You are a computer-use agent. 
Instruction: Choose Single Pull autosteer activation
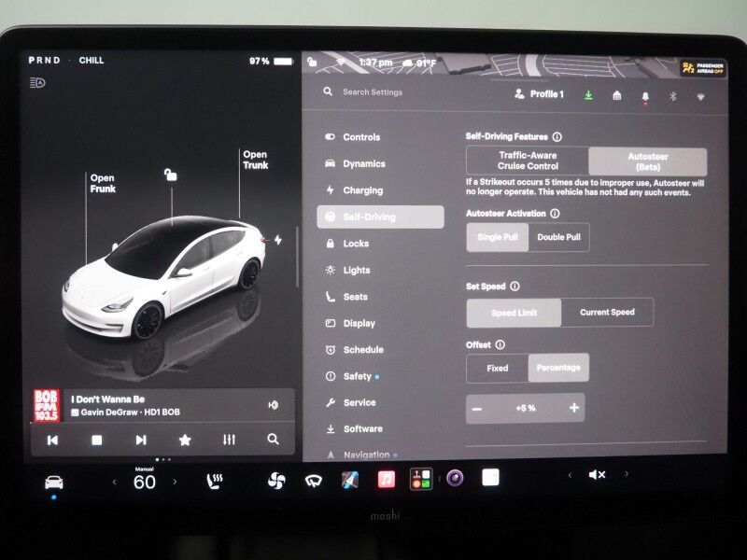tap(498, 237)
